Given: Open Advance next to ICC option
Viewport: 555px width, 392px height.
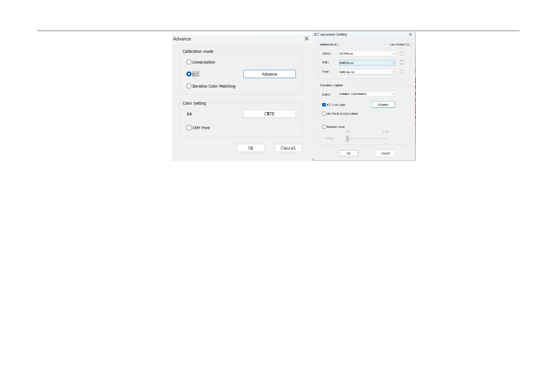Looking at the screenshot, I should [269, 74].
